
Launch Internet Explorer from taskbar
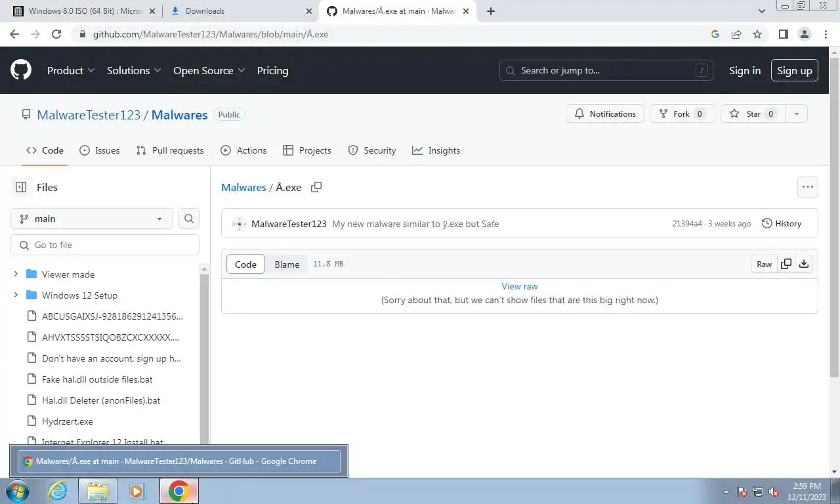tap(58, 491)
